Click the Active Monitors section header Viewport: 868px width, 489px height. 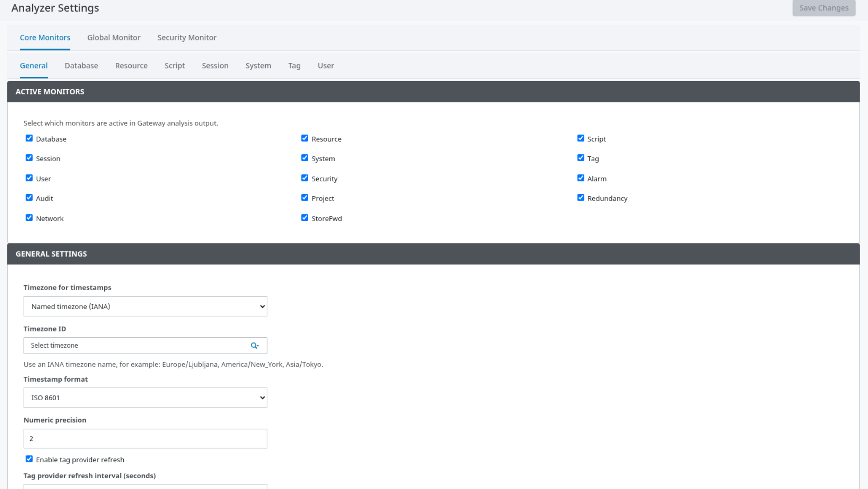433,92
